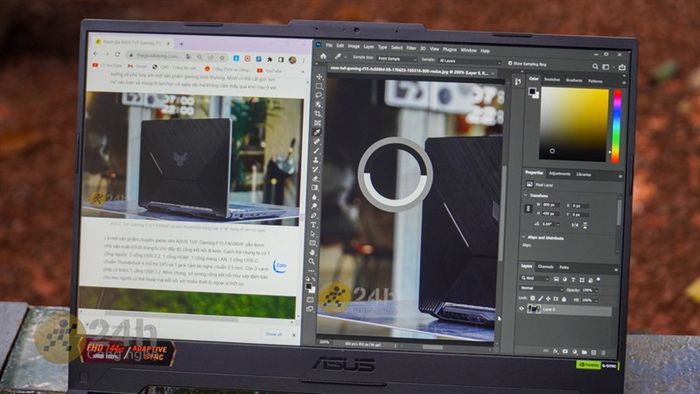Switch to the Channels tab

point(546,267)
